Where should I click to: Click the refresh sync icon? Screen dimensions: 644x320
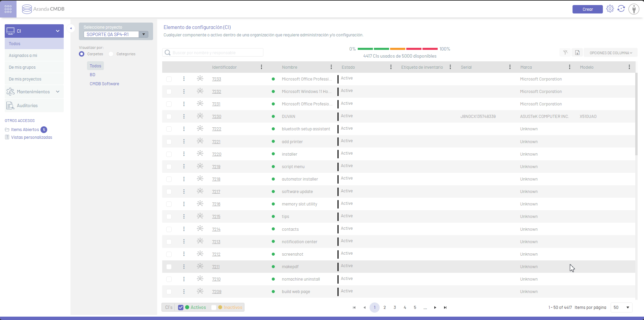[x=621, y=9]
